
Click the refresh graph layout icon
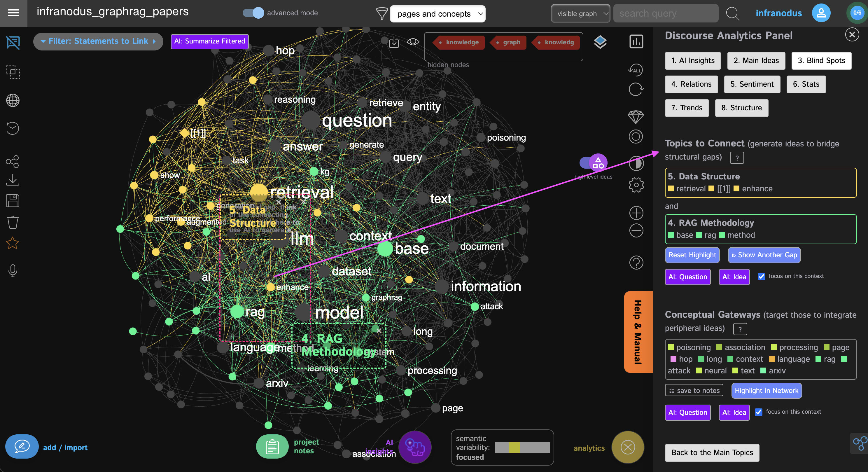[636, 89]
